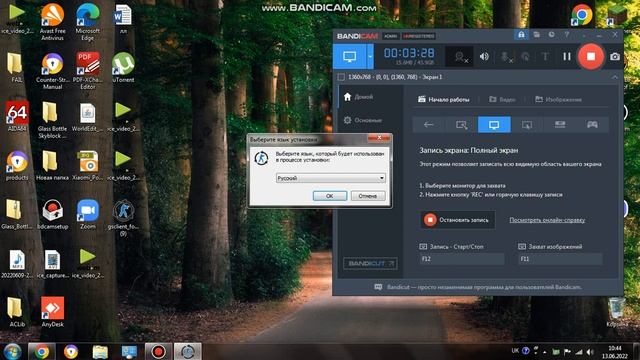Select the around-mouse recording mode icon

527,124
